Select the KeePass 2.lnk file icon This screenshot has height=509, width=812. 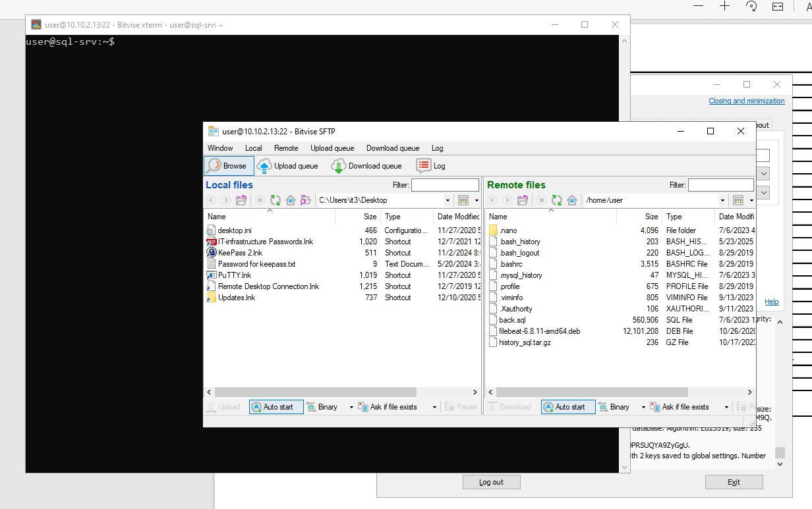[x=212, y=253]
